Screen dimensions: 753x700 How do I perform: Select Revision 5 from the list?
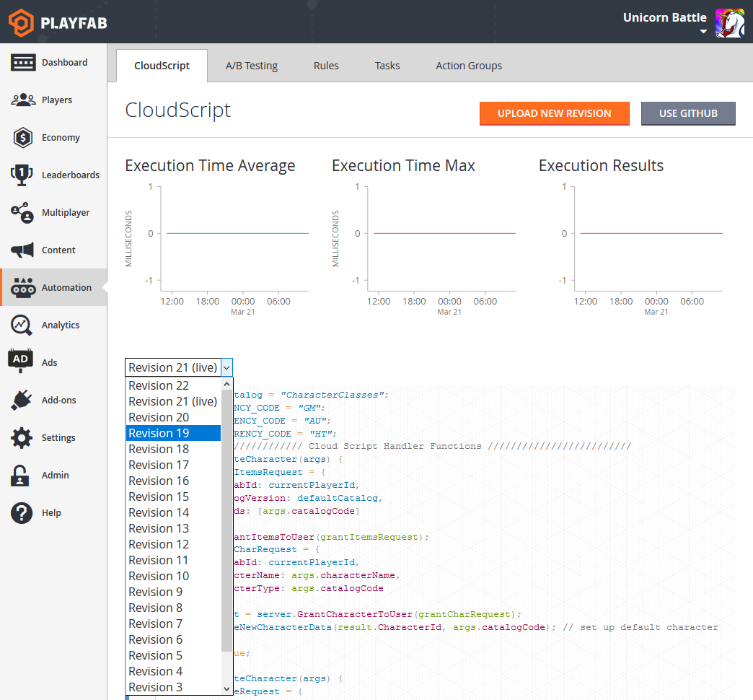tap(173, 655)
